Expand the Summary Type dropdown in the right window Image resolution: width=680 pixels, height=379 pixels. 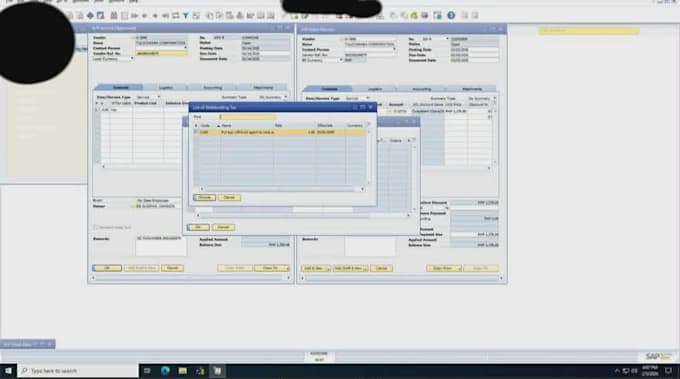pyautogui.click(x=494, y=98)
